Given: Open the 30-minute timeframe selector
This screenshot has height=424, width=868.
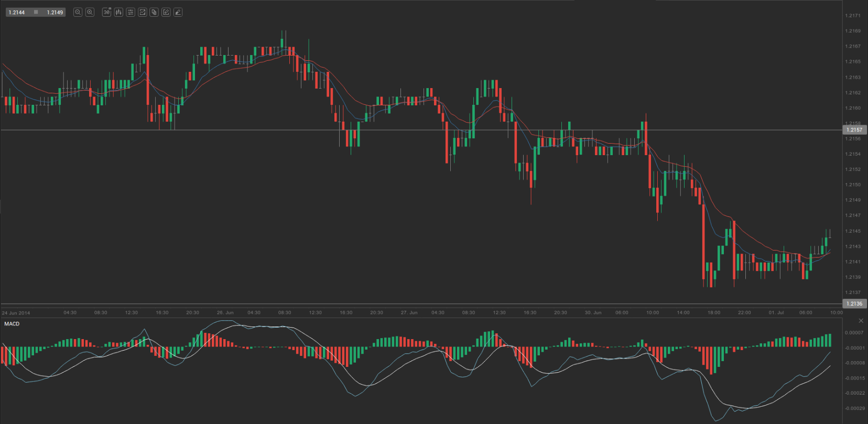Looking at the screenshot, I should coord(106,12).
